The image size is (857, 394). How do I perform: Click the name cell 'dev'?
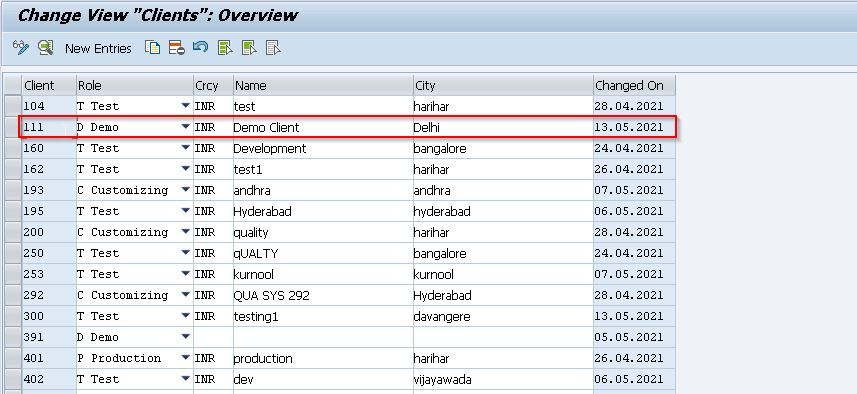click(x=323, y=379)
